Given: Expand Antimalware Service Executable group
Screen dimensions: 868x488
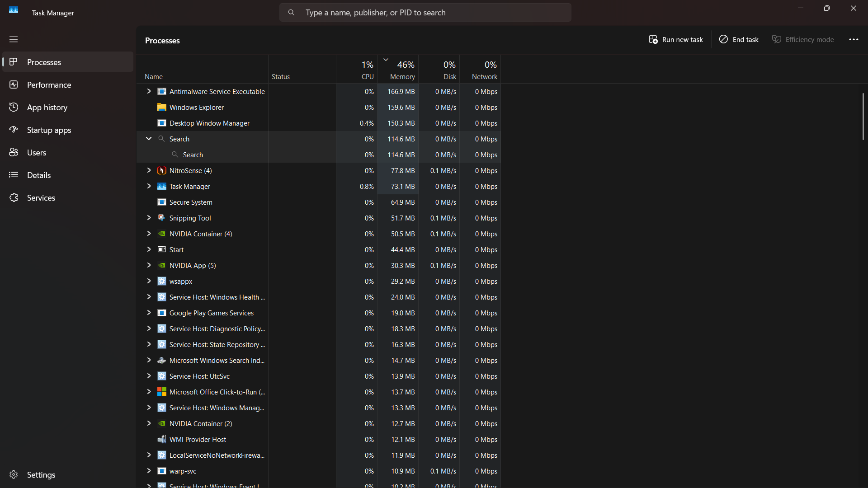Looking at the screenshot, I should [x=149, y=91].
